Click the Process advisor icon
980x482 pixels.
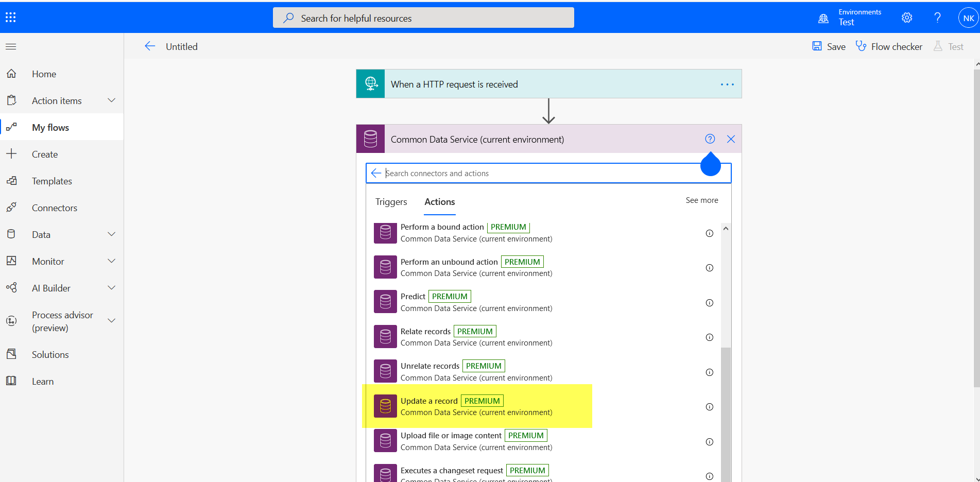(x=11, y=321)
